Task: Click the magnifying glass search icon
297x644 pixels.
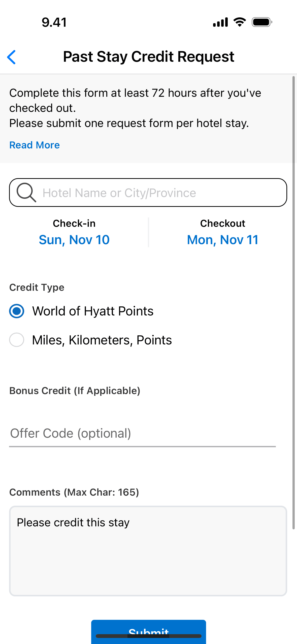Action: [26, 192]
